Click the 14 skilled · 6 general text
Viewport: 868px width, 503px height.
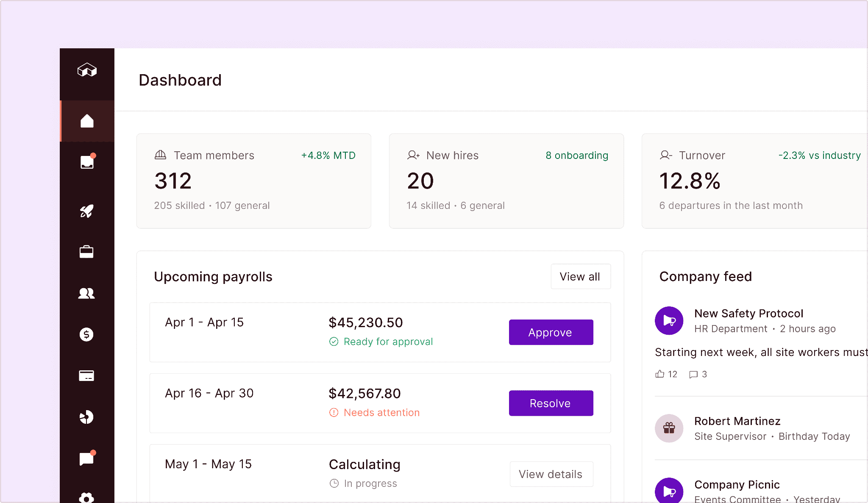pos(456,206)
